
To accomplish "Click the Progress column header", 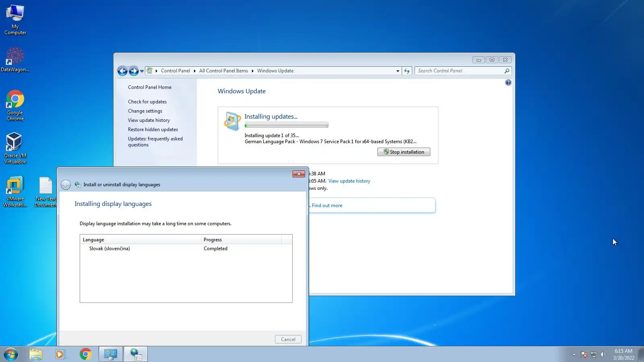I will click(x=241, y=240).
